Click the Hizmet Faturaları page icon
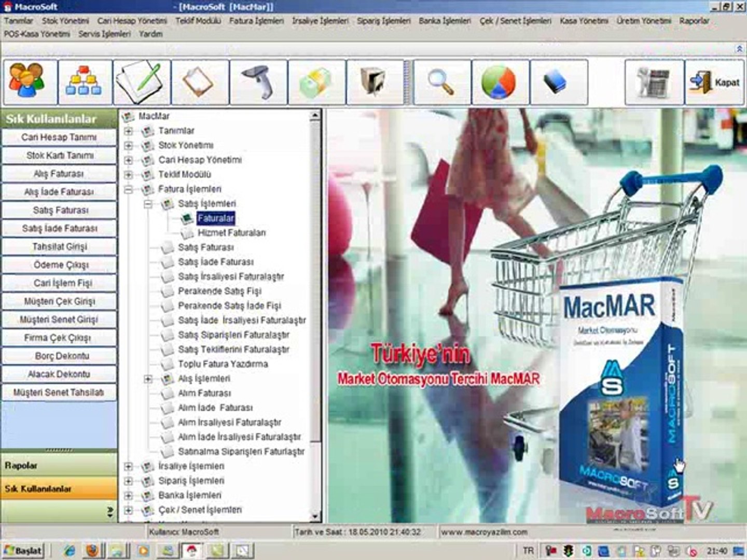This screenshot has height=560, width=747. 187,233
